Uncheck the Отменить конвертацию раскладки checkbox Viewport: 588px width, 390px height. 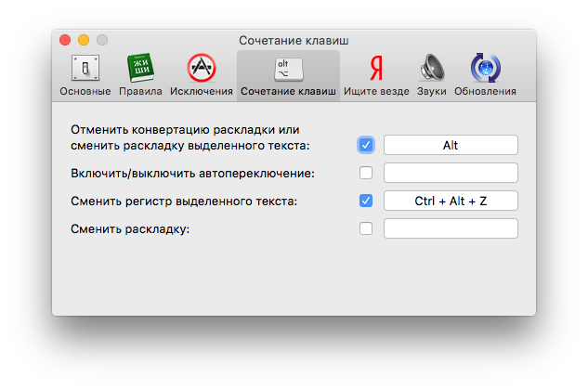(366, 145)
